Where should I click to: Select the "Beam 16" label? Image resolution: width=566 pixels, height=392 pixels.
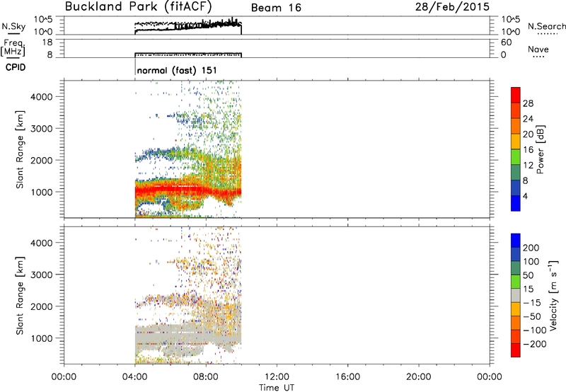(x=276, y=8)
